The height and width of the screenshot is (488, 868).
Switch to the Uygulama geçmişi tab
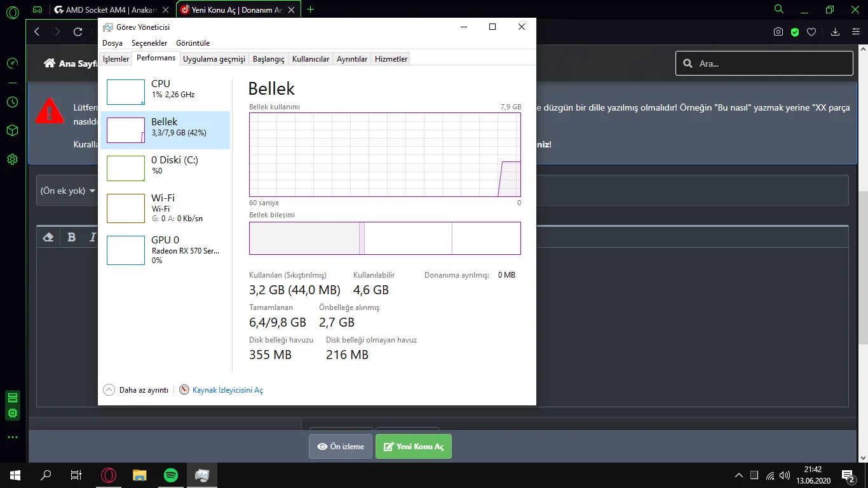point(214,59)
